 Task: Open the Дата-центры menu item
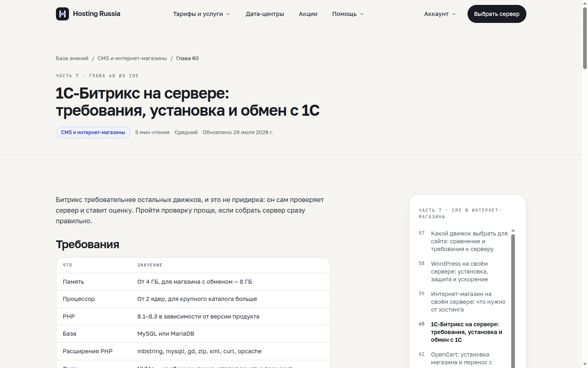pyautogui.click(x=265, y=14)
